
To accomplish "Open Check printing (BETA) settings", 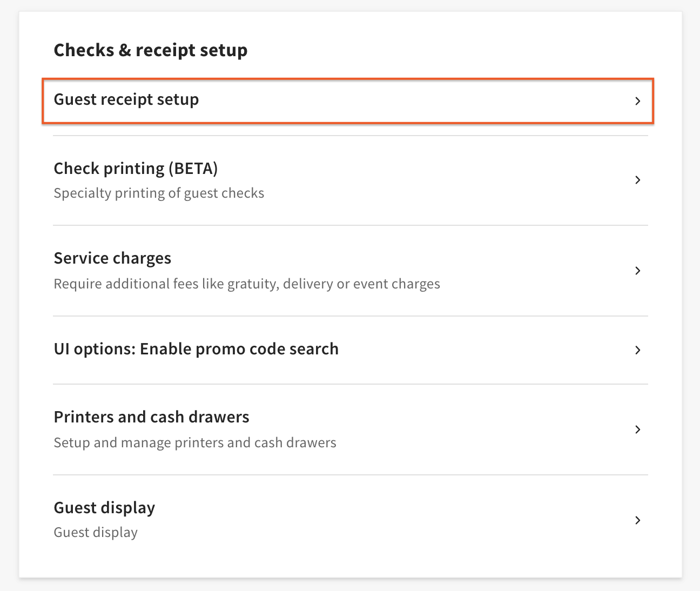I will pos(136,169).
